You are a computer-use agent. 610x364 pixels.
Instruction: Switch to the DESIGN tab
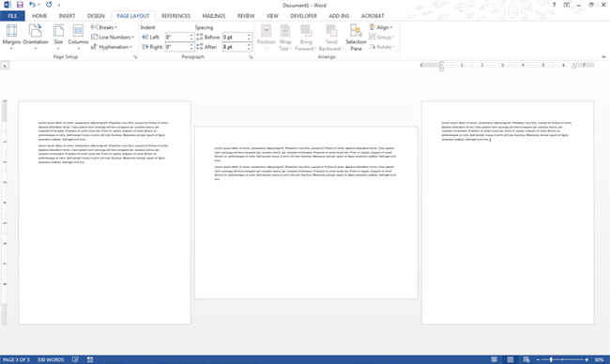(x=96, y=16)
